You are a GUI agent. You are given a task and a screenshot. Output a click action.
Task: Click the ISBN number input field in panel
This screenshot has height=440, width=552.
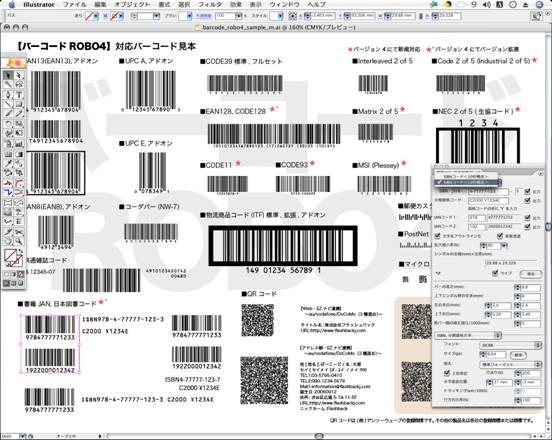point(489,191)
